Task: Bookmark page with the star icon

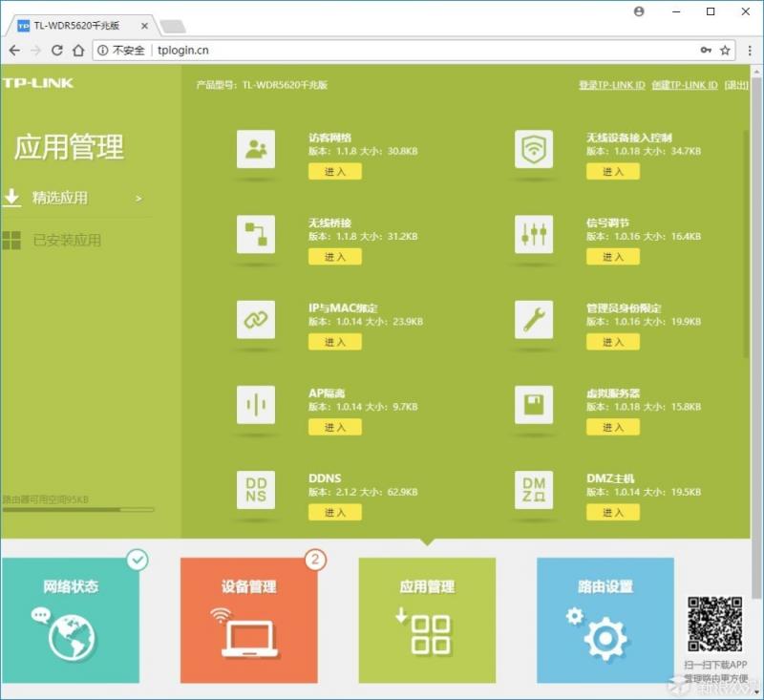Action: (725, 51)
